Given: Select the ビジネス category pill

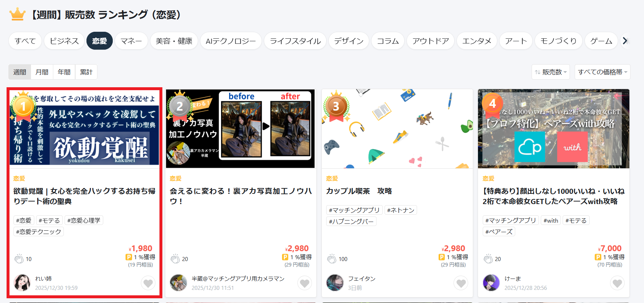Looking at the screenshot, I should tap(64, 41).
